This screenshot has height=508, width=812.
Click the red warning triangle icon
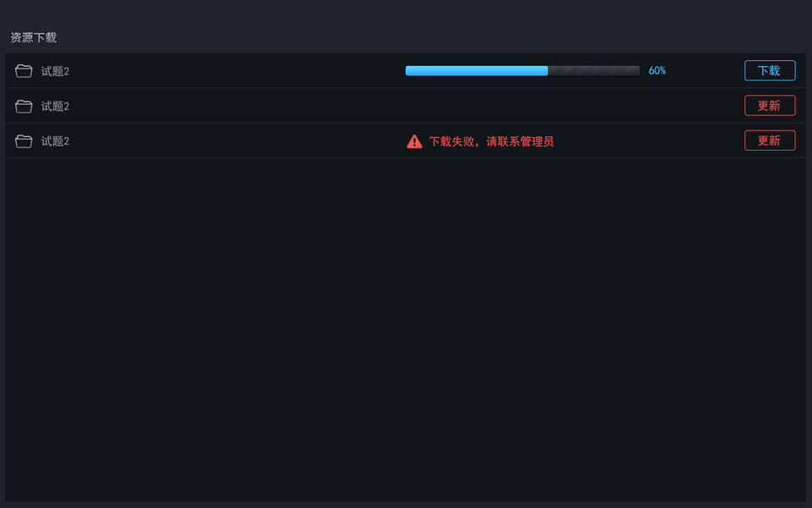pyautogui.click(x=414, y=141)
